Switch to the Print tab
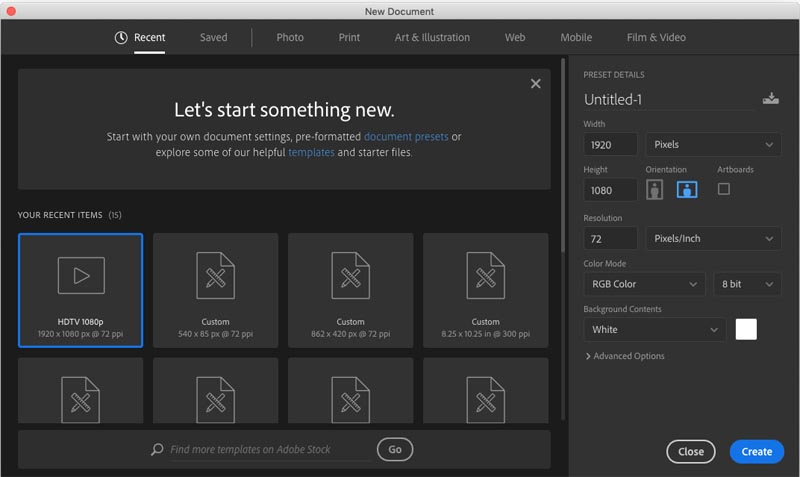 tap(349, 37)
